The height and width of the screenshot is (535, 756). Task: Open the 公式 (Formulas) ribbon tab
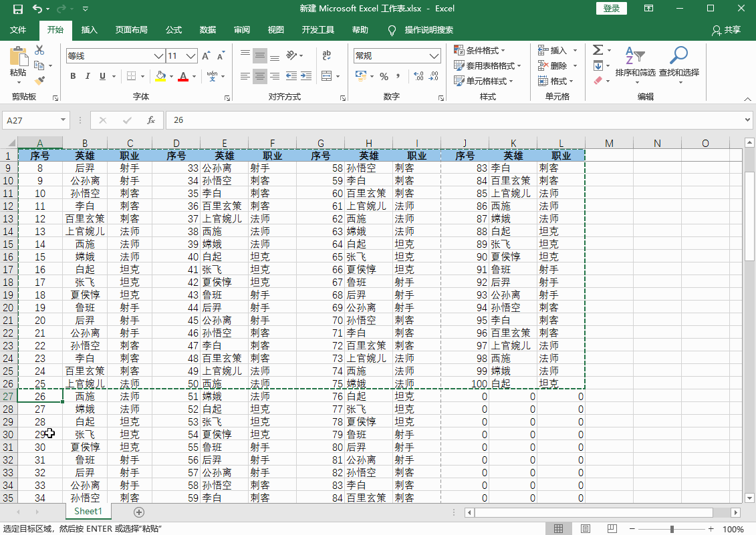pos(174,30)
